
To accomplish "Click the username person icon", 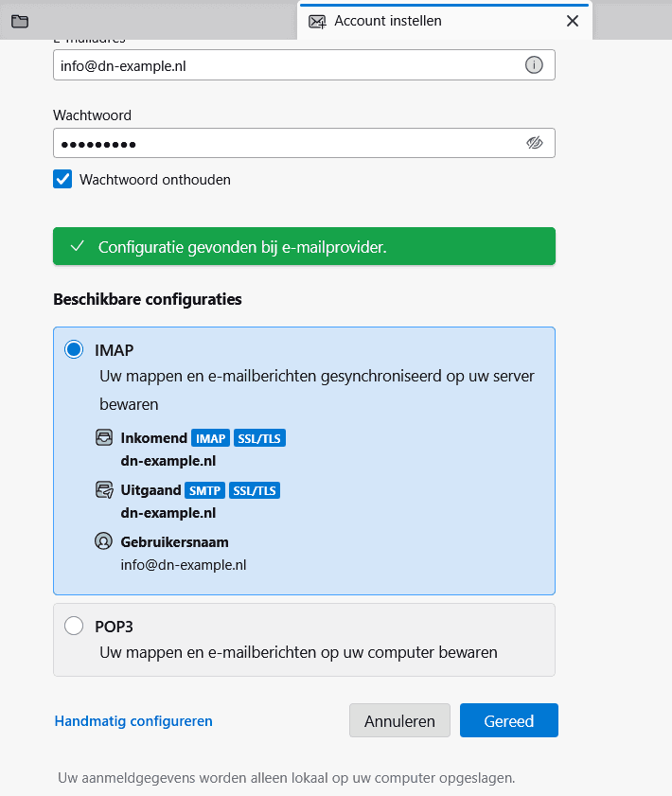I will pos(104,542).
